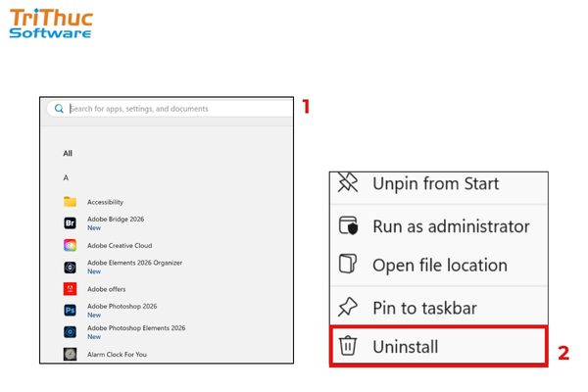Launch Photoshop 2026 via Ps icon
The height and width of the screenshot is (392, 588).
click(x=71, y=311)
